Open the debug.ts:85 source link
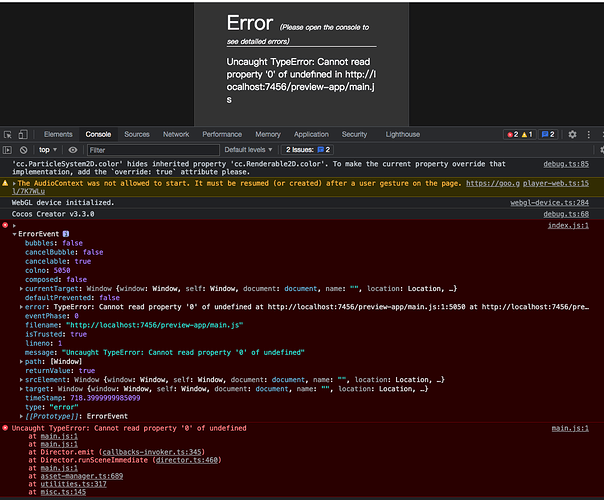The height and width of the screenshot is (500, 604). (x=566, y=164)
